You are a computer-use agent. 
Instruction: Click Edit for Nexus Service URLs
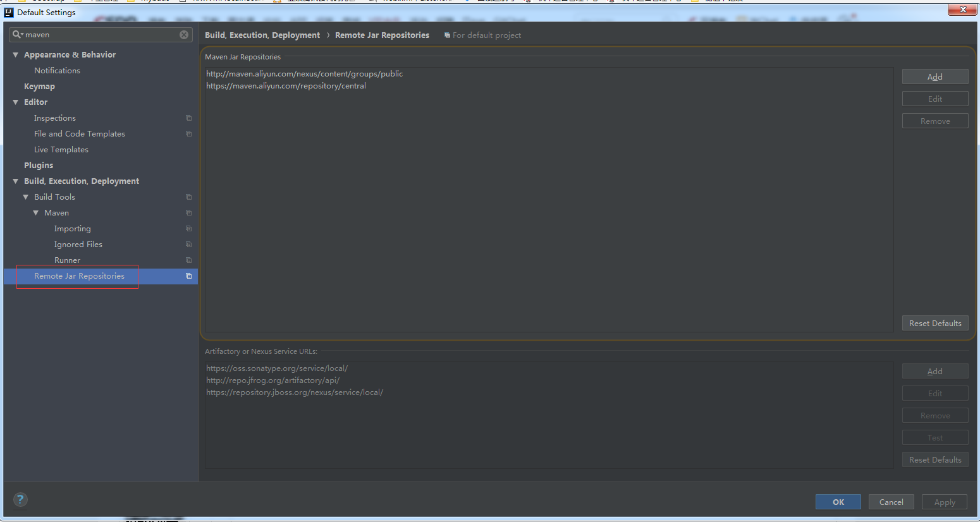point(935,393)
